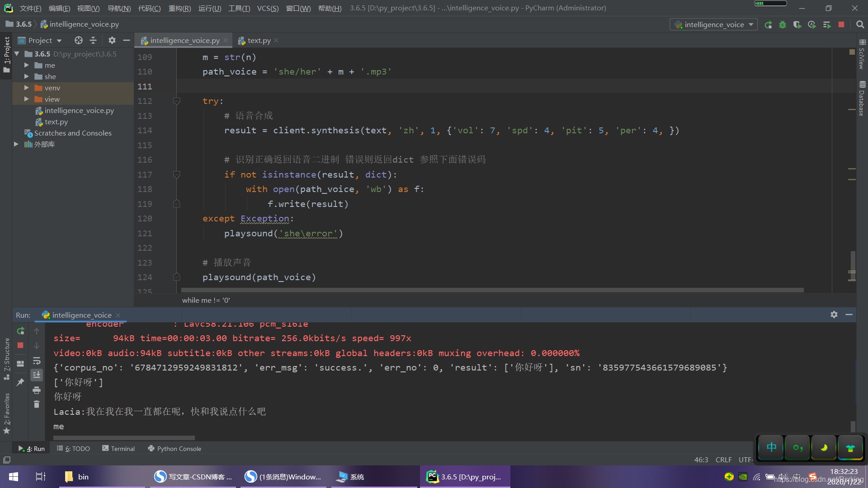
Task: Expand the 外部库 node
Action: coord(16,144)
